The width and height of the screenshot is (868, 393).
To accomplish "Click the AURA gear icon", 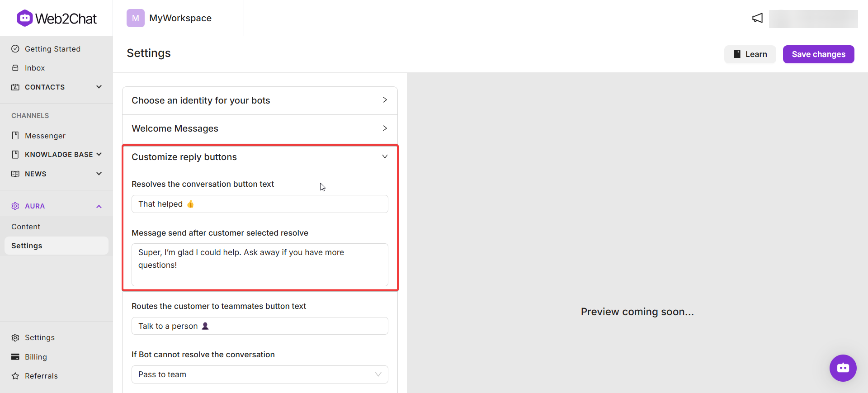I will point(15,206).
